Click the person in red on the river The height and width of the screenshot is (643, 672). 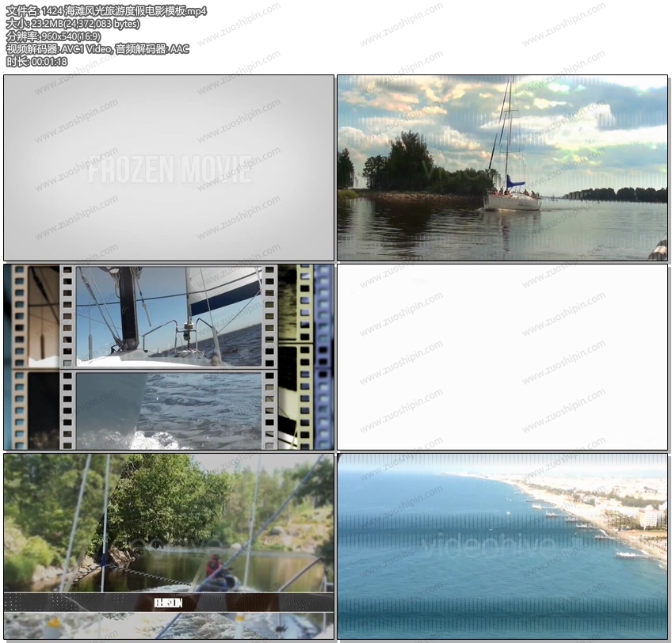coord(213,565)
